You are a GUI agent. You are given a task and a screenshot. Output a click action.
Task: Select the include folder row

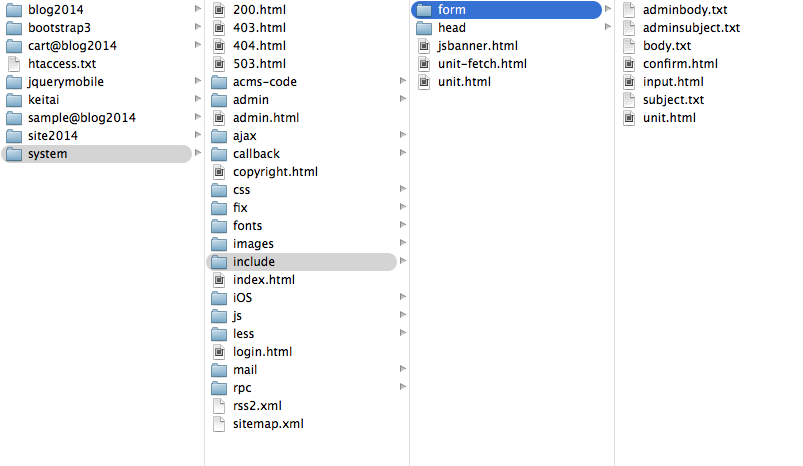click(x=301, y=262)
